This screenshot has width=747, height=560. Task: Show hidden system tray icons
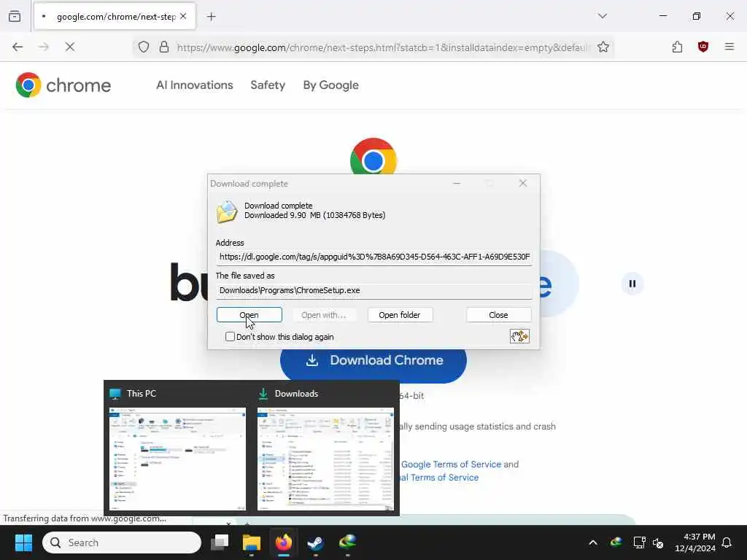click(x=593, y=542)
